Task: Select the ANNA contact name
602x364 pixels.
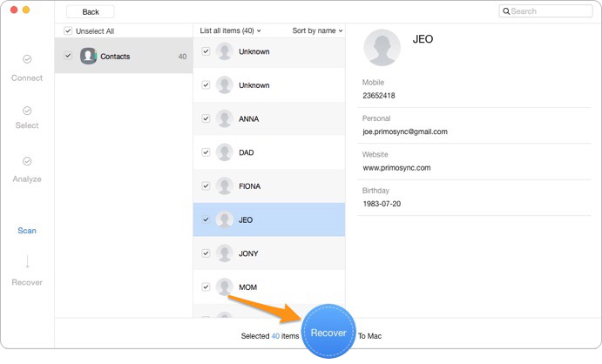Action: pos(249,119)
